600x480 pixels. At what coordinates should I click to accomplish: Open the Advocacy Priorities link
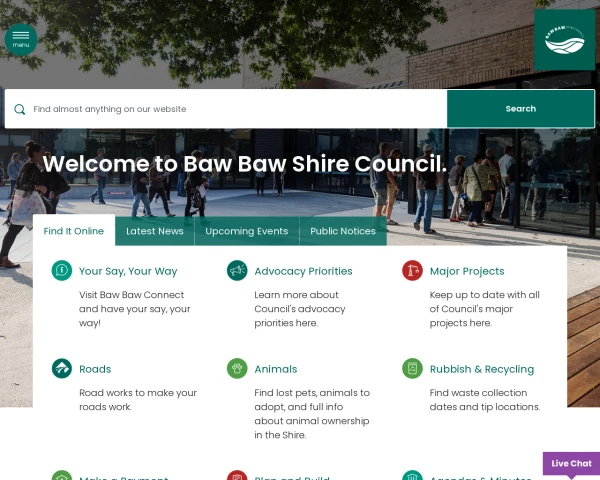pos(303,271)
